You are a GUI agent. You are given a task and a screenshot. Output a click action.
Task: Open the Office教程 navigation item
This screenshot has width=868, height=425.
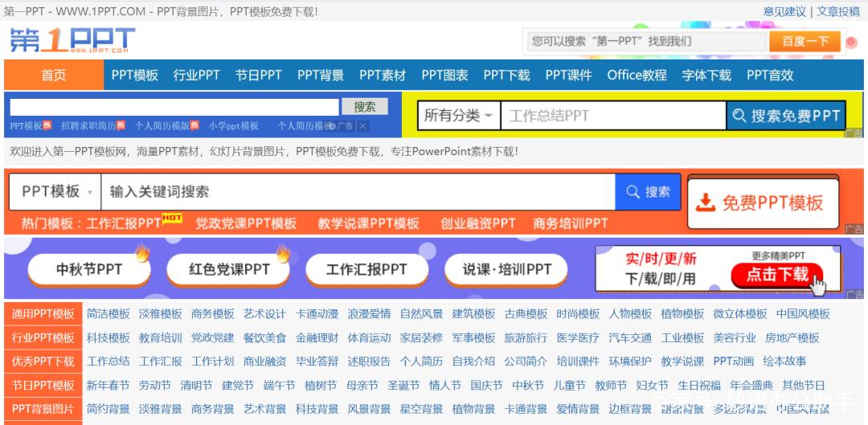pyautogui.click(x=637, y=76)
